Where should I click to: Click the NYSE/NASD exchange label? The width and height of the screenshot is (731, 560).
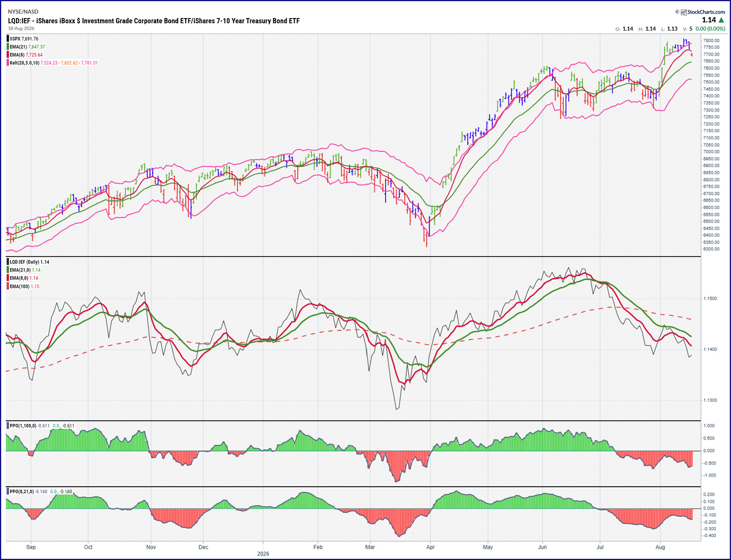(23, 12)
